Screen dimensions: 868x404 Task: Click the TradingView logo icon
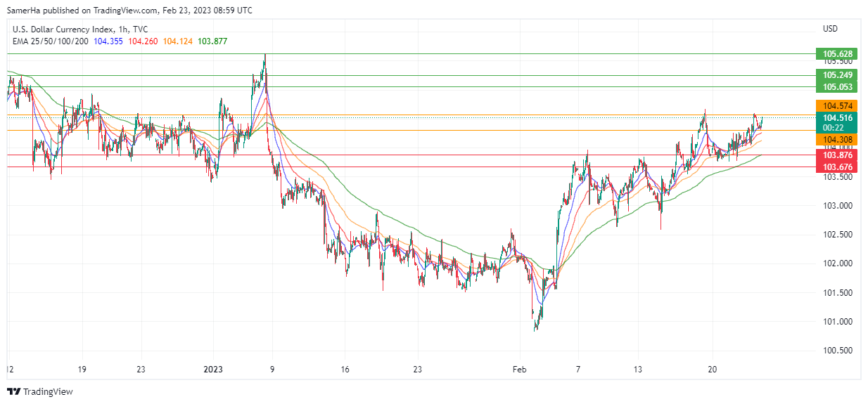pos(13,391)
